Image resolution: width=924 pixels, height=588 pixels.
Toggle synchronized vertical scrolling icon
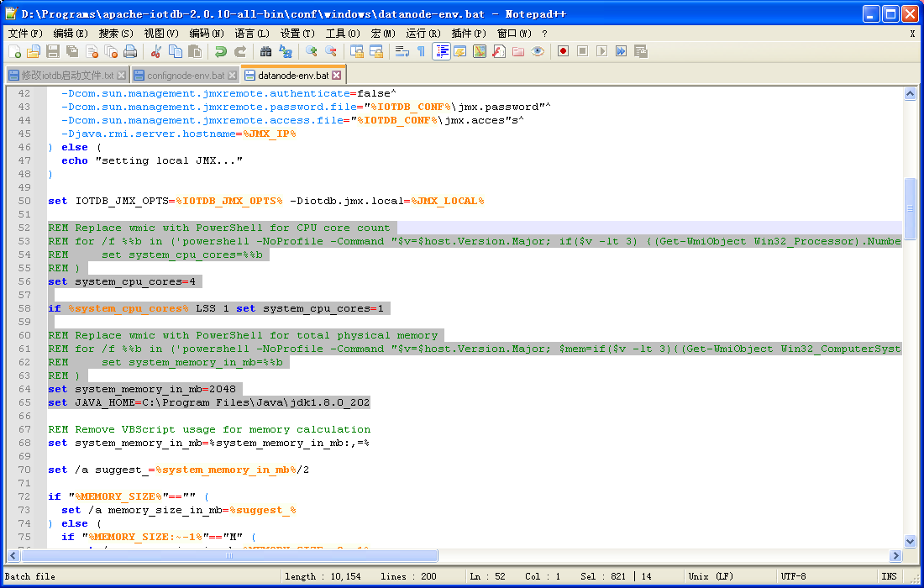pos(356,52)
